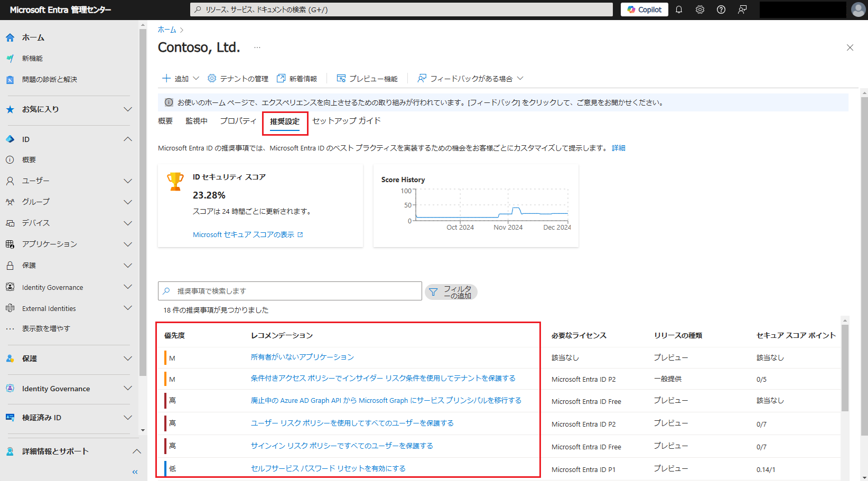
Task: Open Azure AD Graph API migration recommendation
Action: pos(386,401)
